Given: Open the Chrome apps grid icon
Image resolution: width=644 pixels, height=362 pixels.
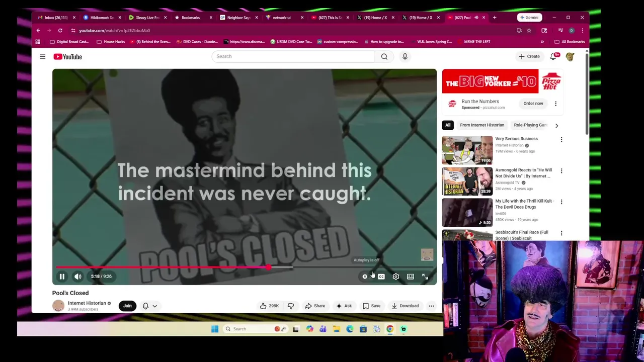Looking at the screenshot, I should [38, 42].
